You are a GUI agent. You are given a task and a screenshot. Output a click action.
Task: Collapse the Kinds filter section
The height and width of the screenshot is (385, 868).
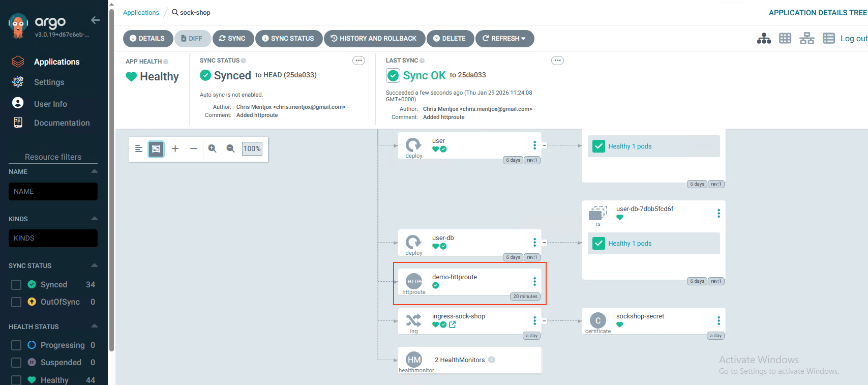(x=94, y=219)
